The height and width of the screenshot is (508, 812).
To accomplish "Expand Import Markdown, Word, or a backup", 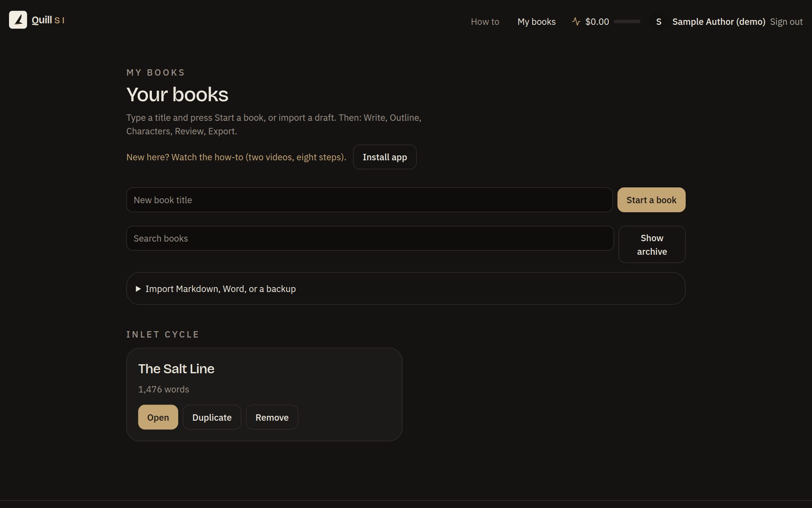I will (x=406, y=289).
